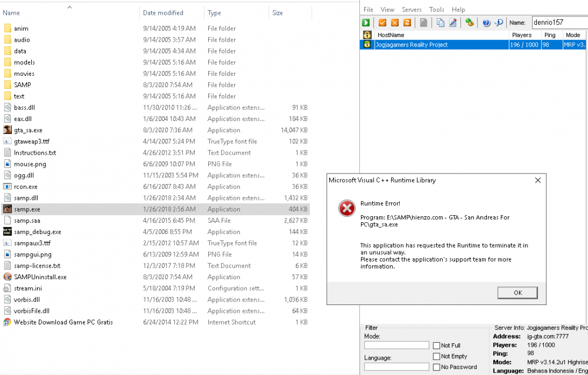Click the rcon.exe file icon

pos(8,186)
